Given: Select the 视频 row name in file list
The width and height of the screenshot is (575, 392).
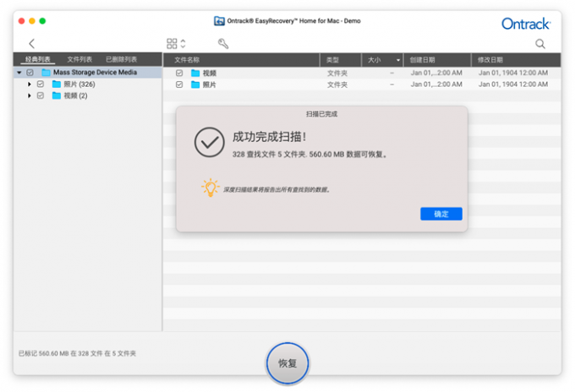Looking at the screenshot, I should click(210, 73).
